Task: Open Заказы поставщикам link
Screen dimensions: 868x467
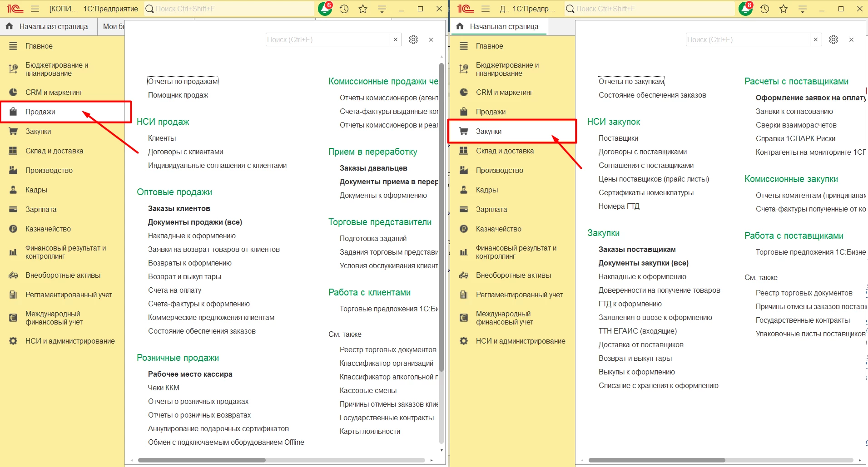Action: pyautogui.click(x=637, y=249)
